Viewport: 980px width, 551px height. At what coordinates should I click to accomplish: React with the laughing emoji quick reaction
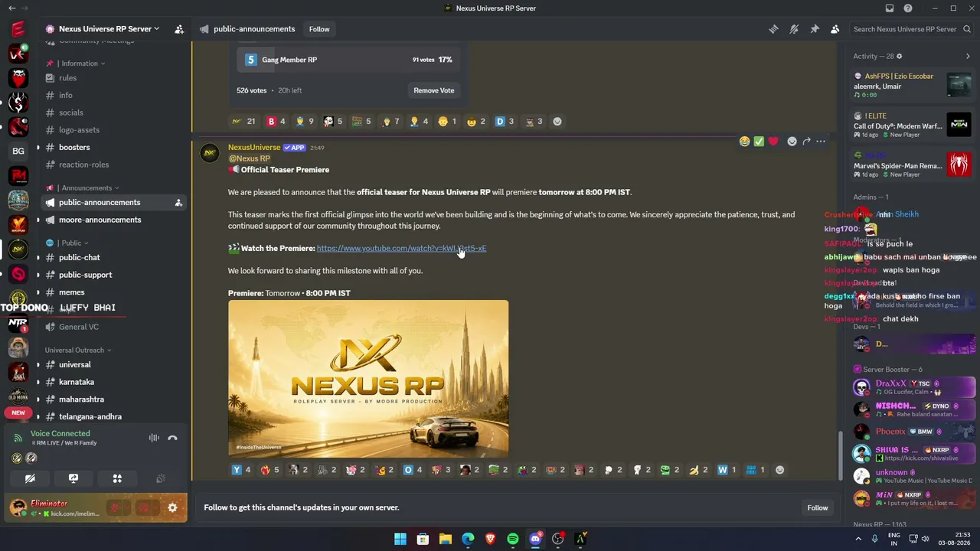coord(744,142)
